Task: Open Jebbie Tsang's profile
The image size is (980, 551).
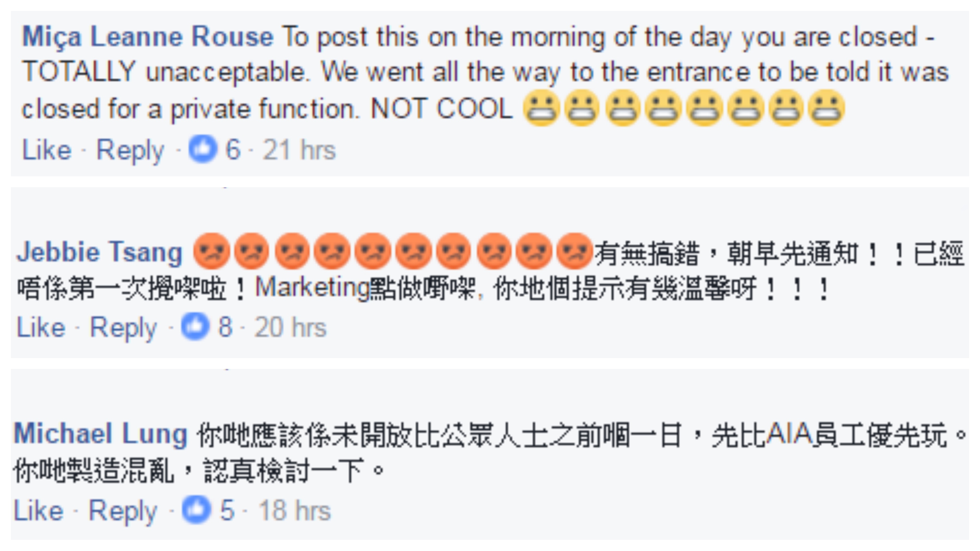Action: pos(100,252)
